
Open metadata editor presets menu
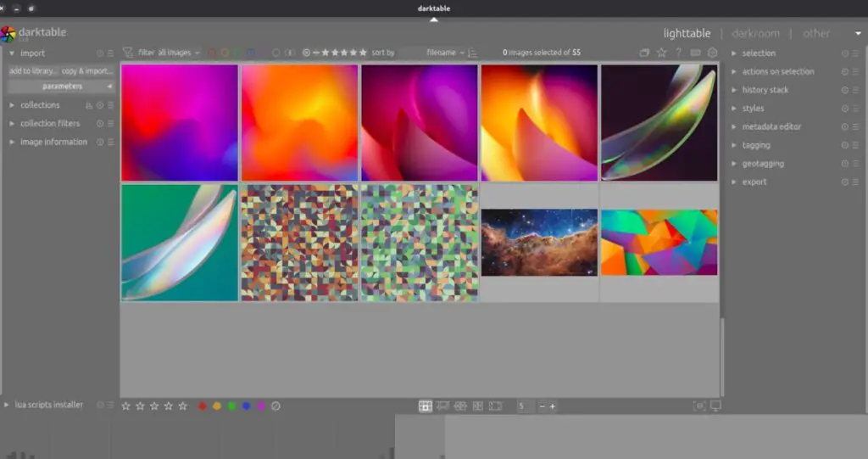pos(856,127)
